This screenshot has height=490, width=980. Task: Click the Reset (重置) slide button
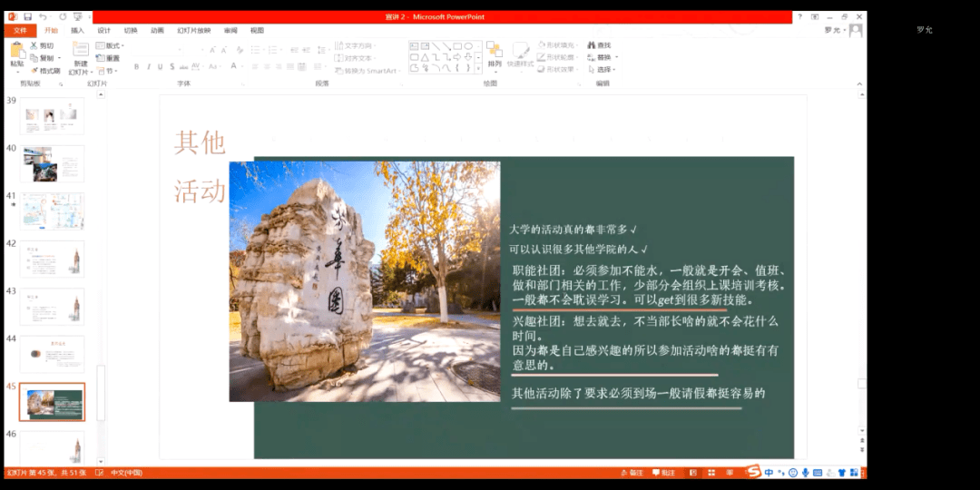tap(108, 58)
